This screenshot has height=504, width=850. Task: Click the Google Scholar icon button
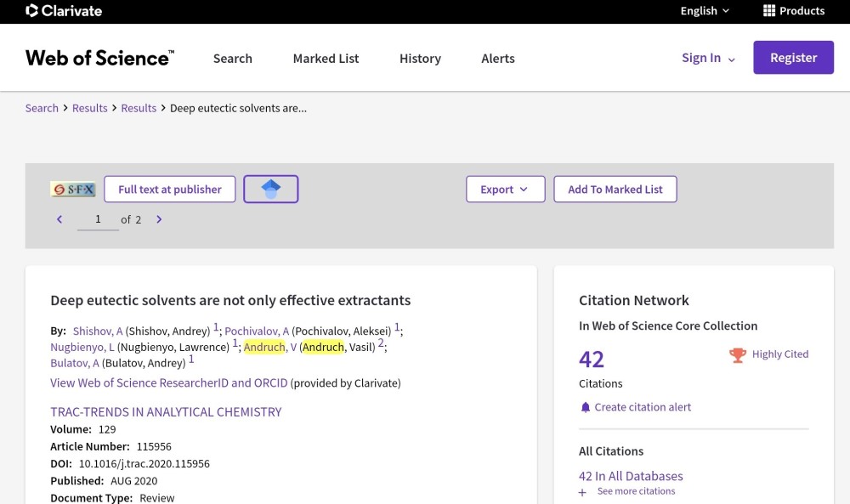click(271, 190)
